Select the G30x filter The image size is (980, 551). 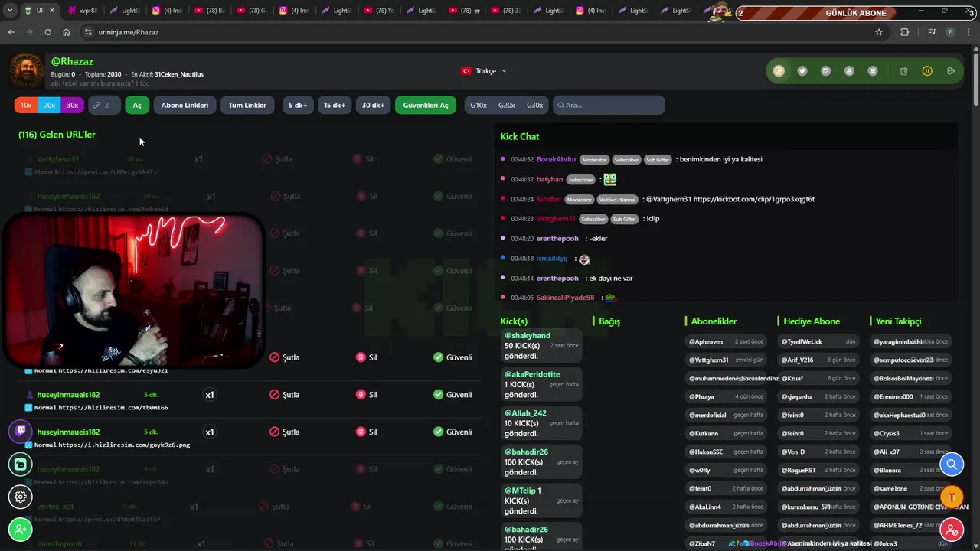[534, 105]
